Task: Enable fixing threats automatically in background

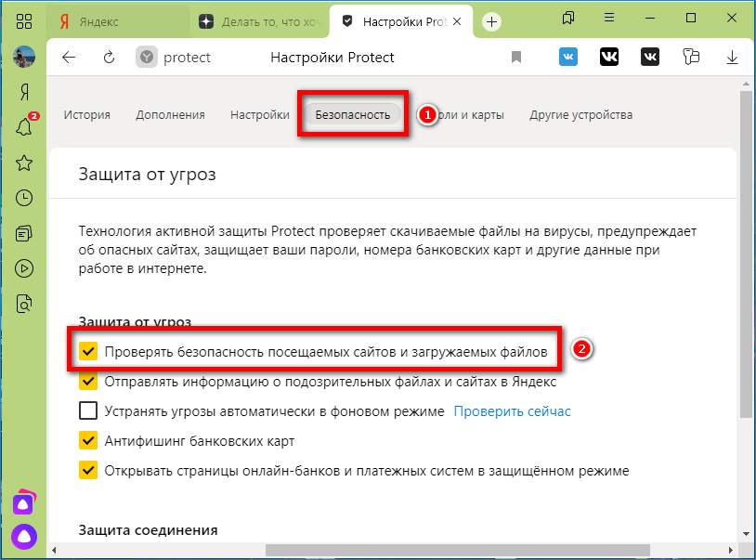Action: (x=88, y=410)
